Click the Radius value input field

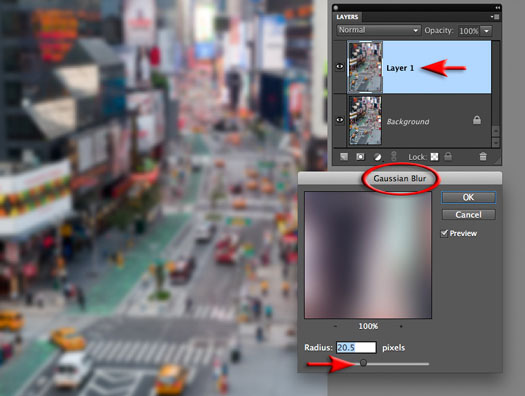click(x=356, y=347)
